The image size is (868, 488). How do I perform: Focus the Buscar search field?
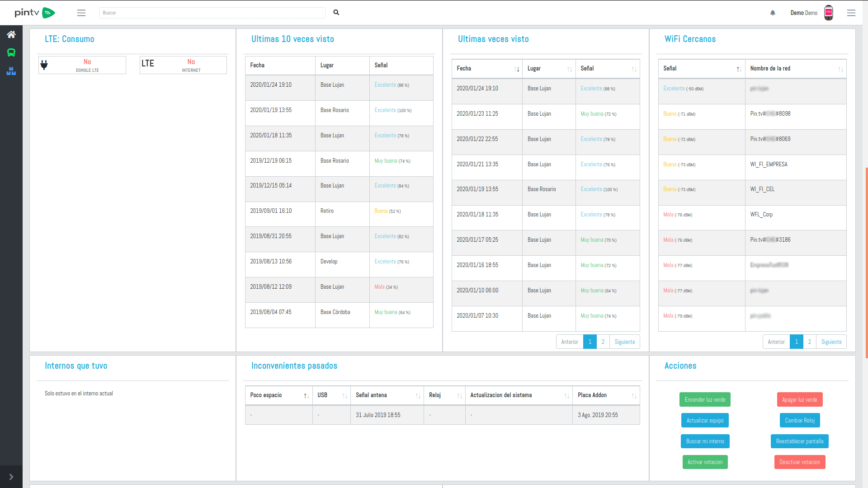pos(212,13)
